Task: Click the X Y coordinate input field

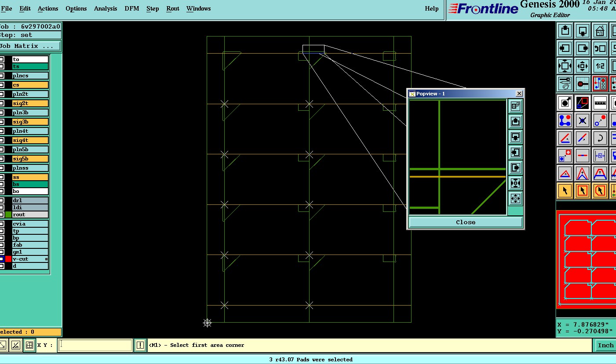Action: pos(95,345)
